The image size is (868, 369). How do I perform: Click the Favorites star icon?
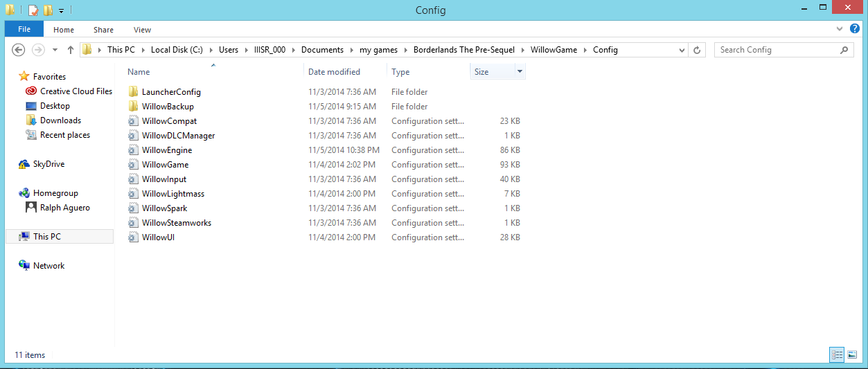pyautogui.click(x=24, y=77)
